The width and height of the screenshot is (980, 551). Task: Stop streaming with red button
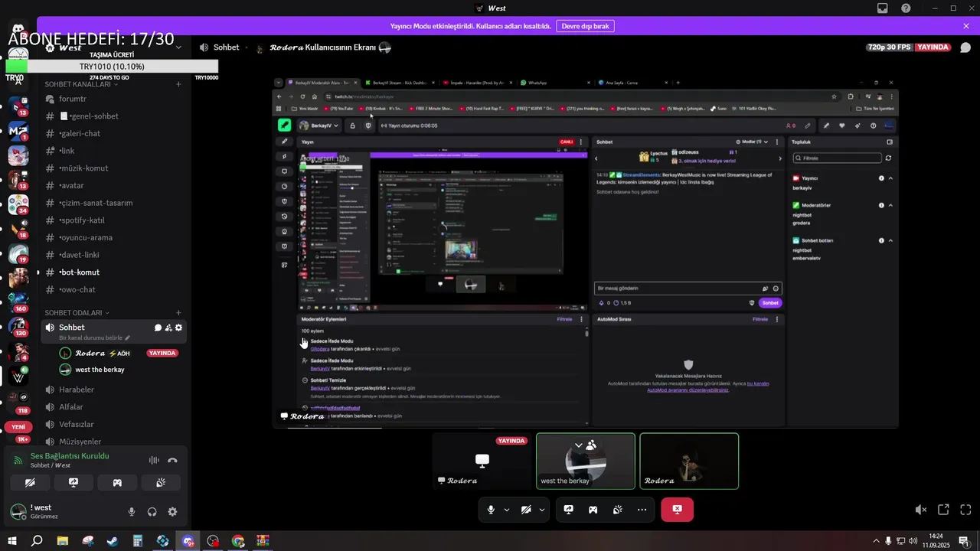pos(677,510)
